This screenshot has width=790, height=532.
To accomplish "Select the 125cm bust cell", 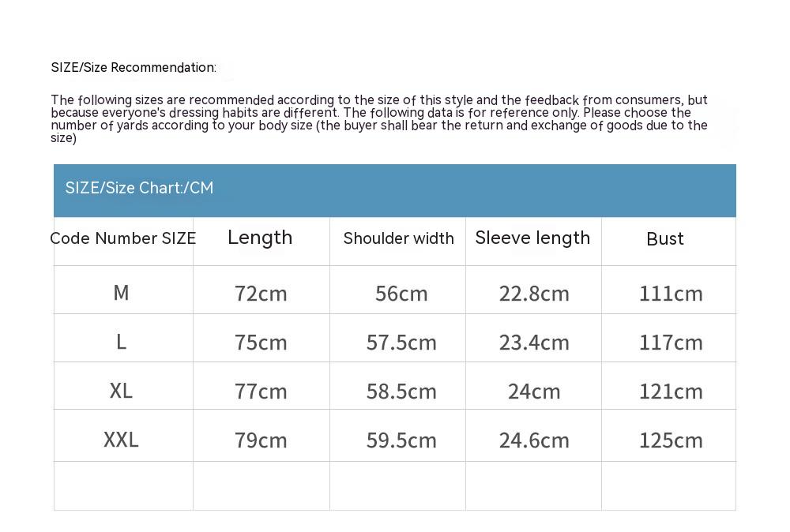I will [671, 440].
